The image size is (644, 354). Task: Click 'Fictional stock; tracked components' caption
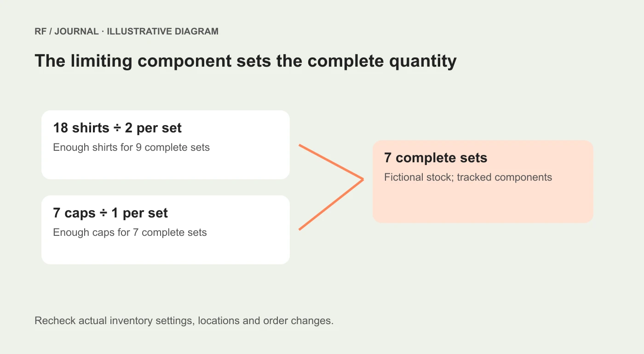(468, 177)
